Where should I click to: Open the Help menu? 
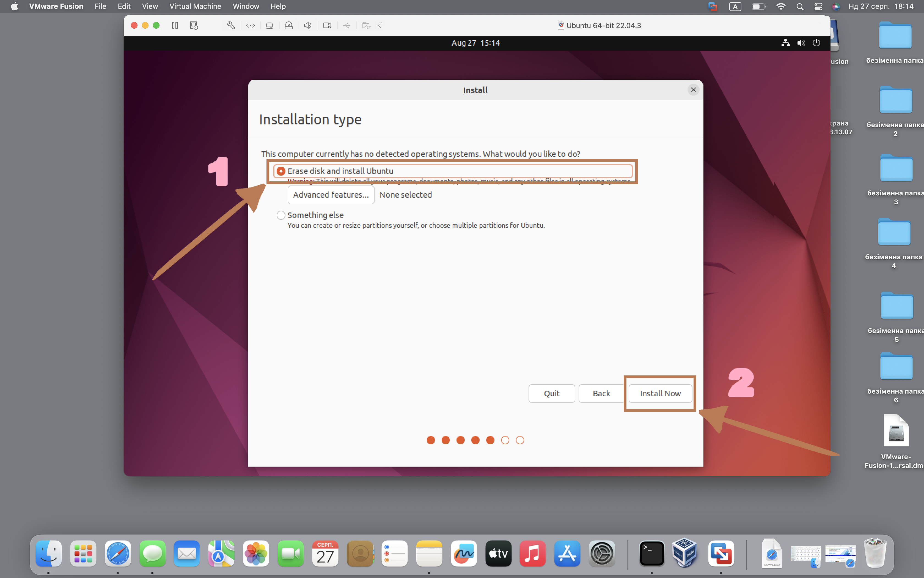278,6
